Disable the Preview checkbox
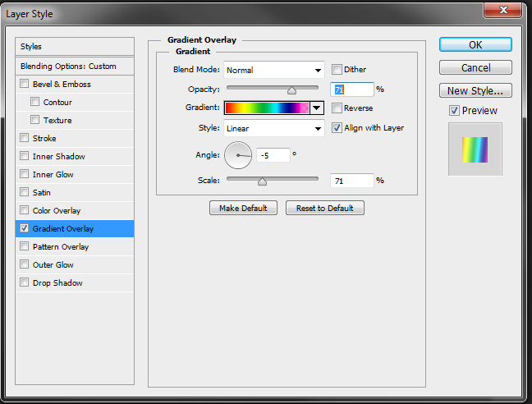The height and width of the screenshot is (404, 532). pos(454,111)
